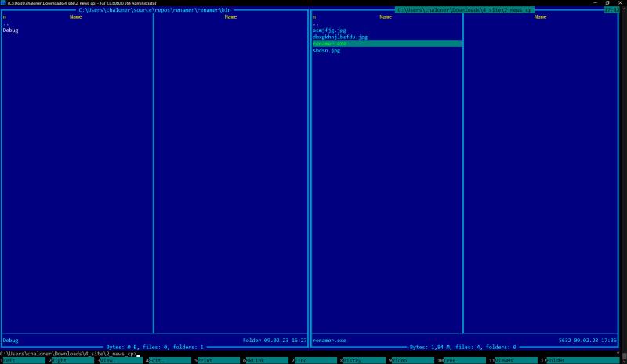This screenshot has height=364, width=627.
Task: Click the 7 Find key bar button
Action: [x=314, y=360]
